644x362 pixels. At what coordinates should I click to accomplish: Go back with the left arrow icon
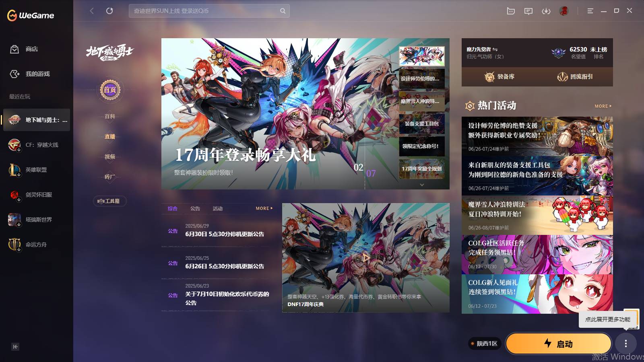(92, 11)
